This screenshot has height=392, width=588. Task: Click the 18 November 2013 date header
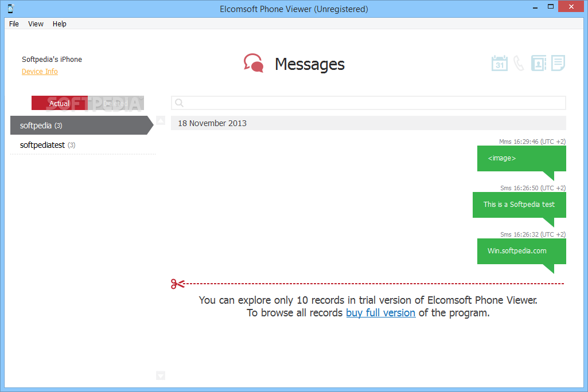pyautogui.click(x=369, y=123)
